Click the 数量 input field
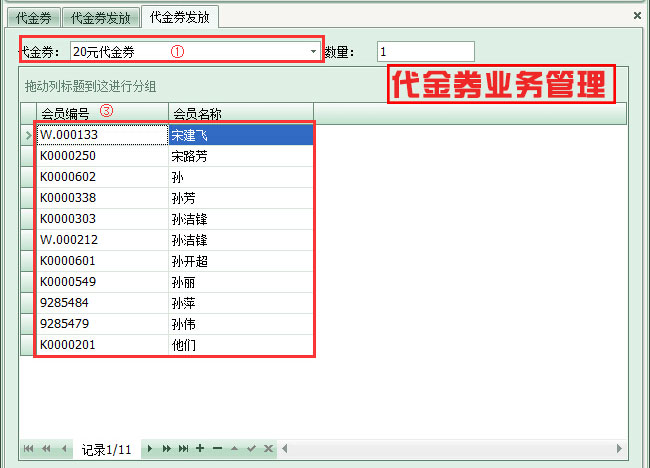 pos(425,51)
